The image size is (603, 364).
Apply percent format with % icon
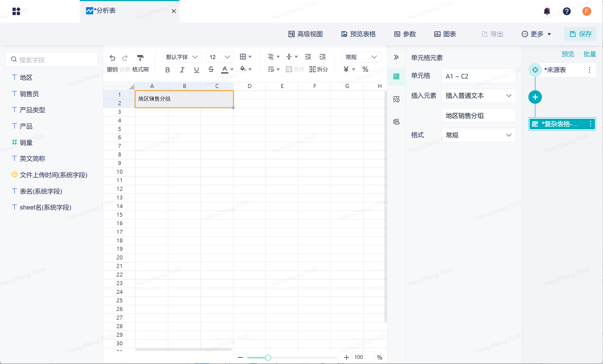(x=365, y=69)
